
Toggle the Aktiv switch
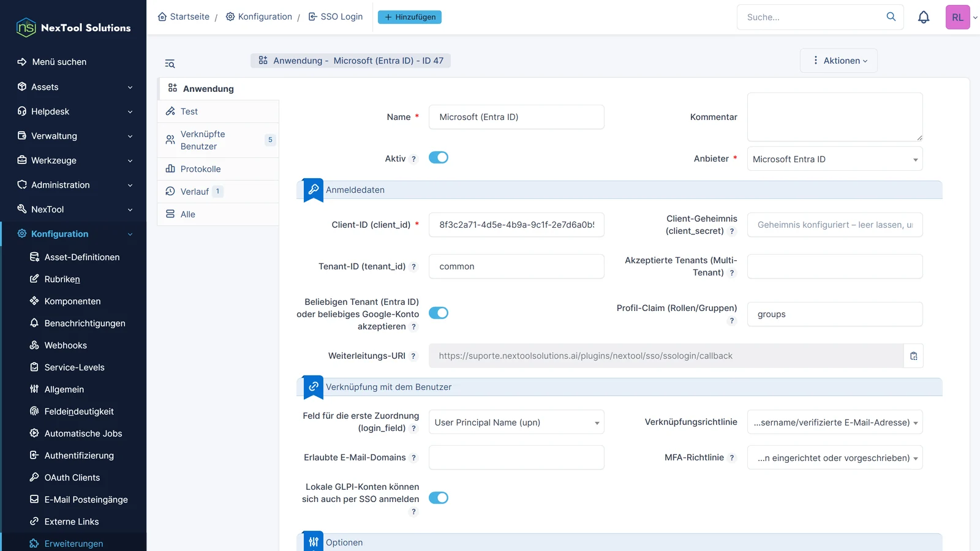click(x=439, y=157)
